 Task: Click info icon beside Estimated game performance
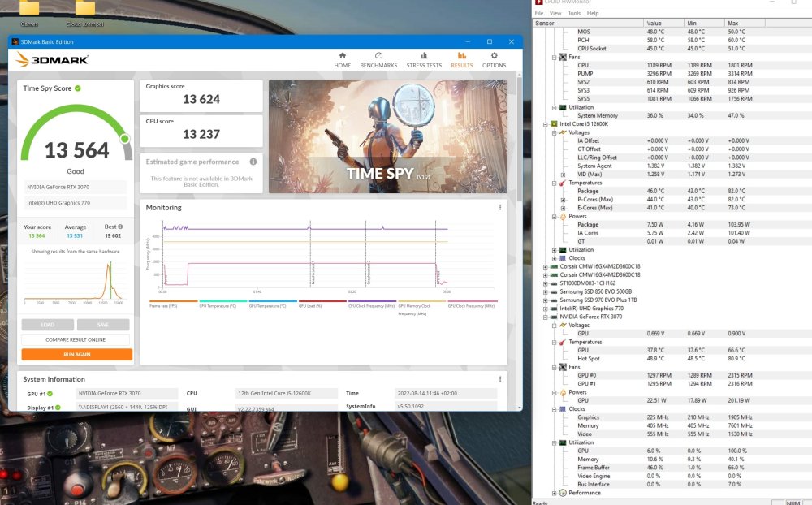(253, 162)
